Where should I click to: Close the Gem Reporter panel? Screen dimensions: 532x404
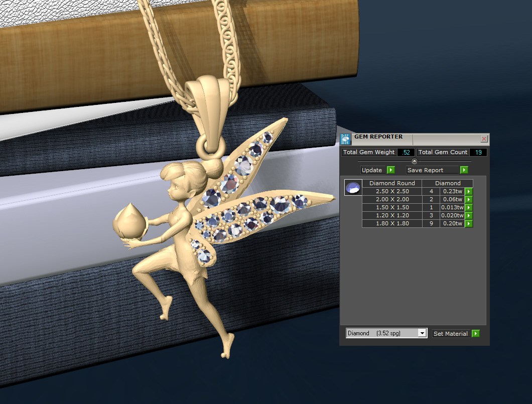click(x=484, y=139)
